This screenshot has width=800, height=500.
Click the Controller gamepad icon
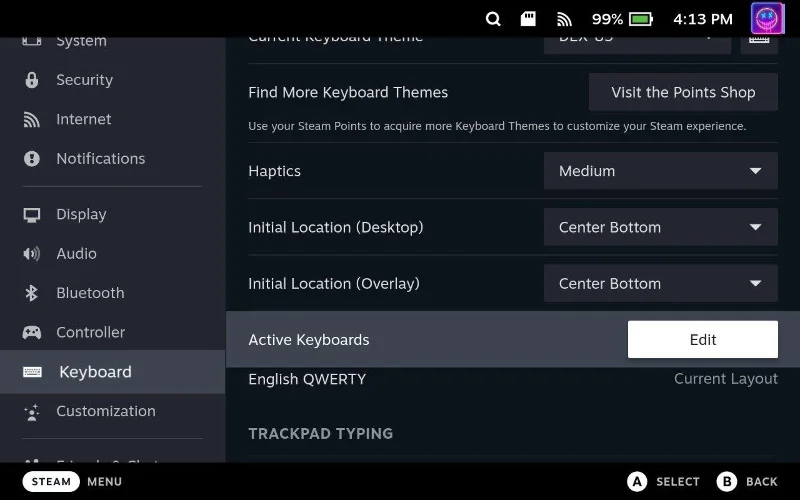[32, 333]
